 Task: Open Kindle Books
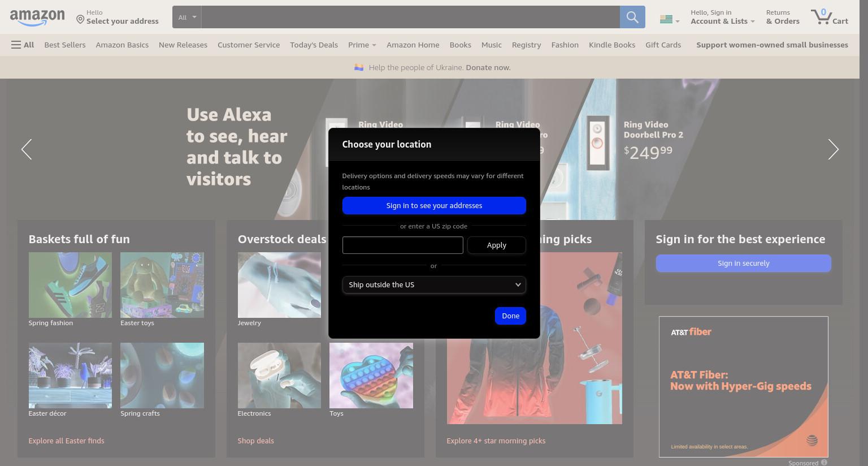612,45
